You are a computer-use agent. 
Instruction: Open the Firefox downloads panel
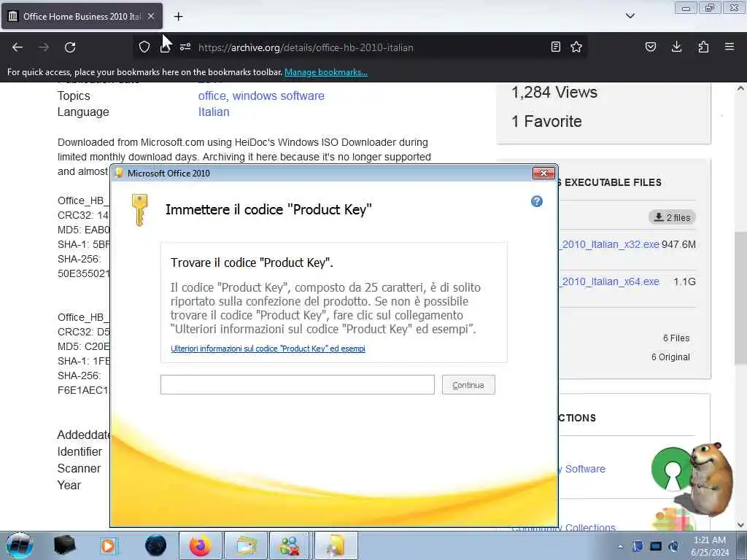(676, 47)
